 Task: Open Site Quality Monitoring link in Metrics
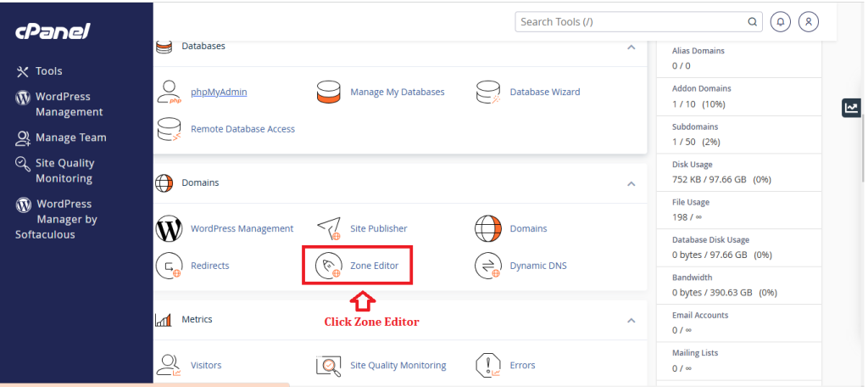tap(398, 366)
